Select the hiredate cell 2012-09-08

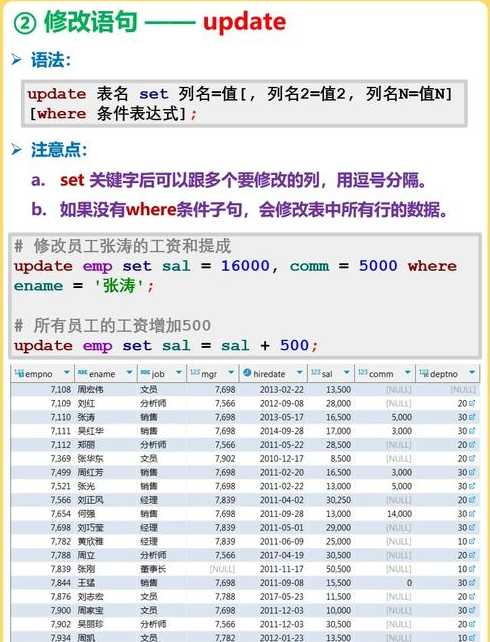pos(282,403)
